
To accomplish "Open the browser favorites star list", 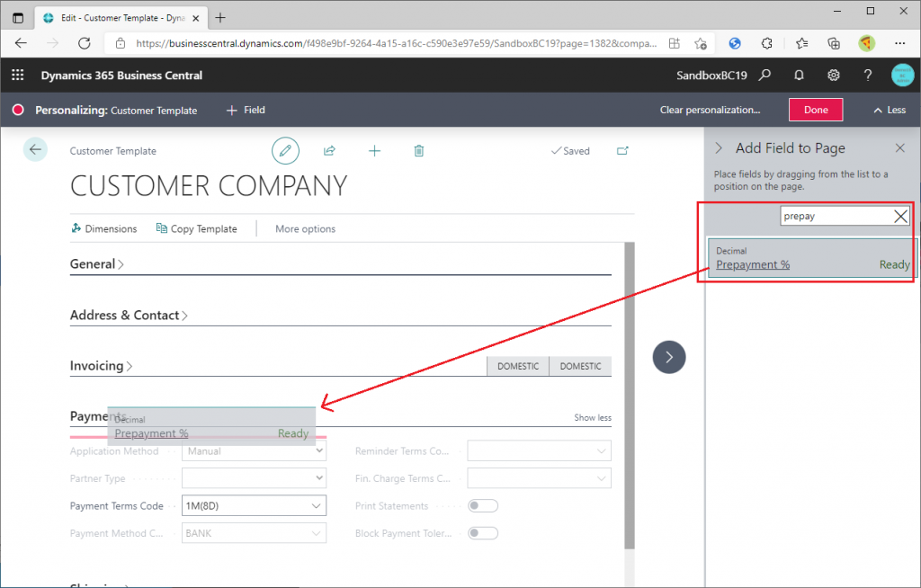I will pos(801,43).
